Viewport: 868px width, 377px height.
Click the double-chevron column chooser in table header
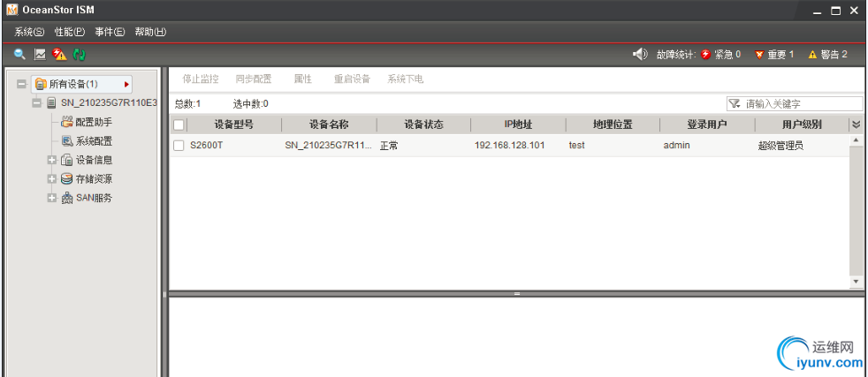pyautogui.click(x=856, y=124)
